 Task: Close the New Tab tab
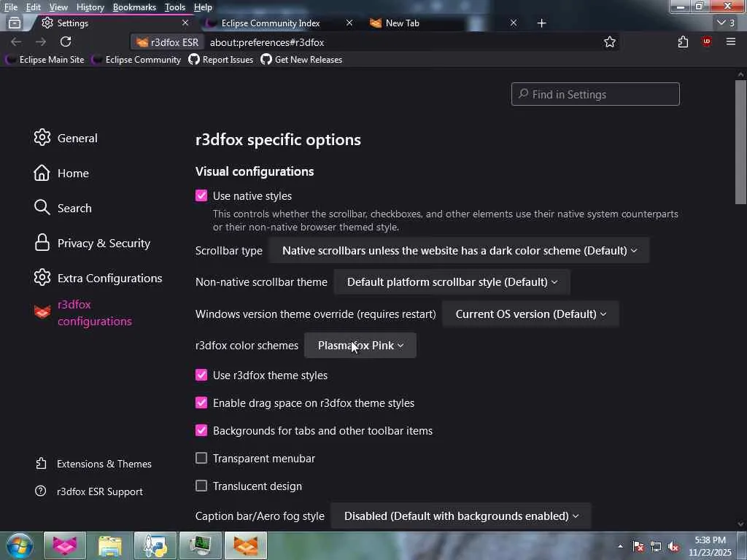(x=513, y=23)
